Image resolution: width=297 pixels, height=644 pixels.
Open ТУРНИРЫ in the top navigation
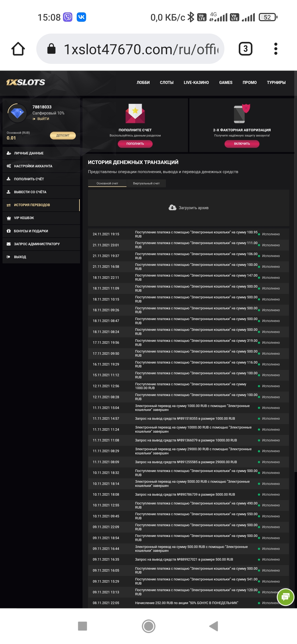[276, 83]
